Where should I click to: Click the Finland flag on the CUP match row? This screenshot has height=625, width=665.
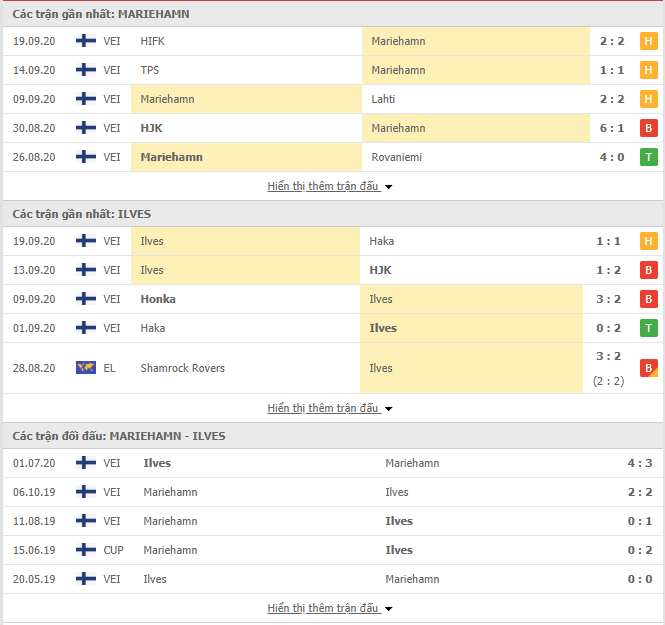point(86,550)
